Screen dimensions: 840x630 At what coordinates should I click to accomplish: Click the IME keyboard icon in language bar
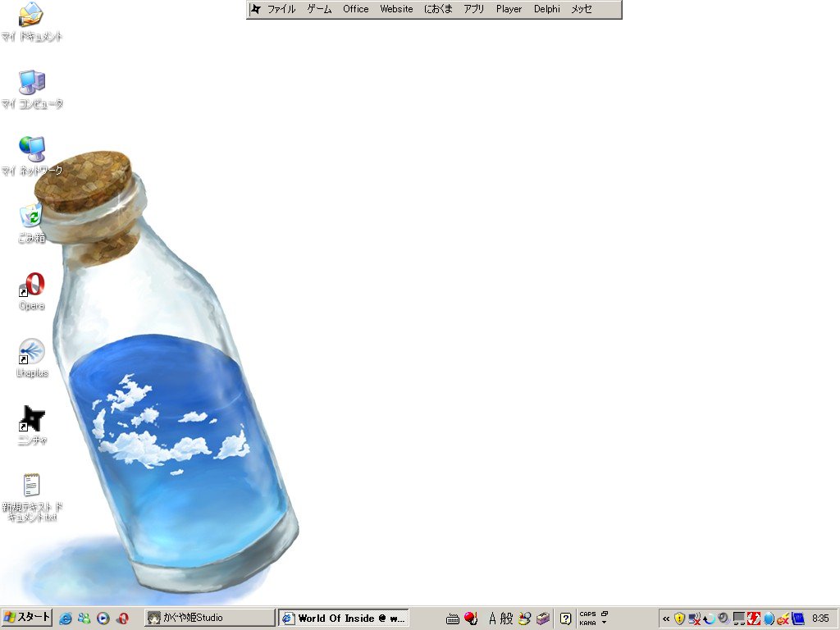coord(453,619)
